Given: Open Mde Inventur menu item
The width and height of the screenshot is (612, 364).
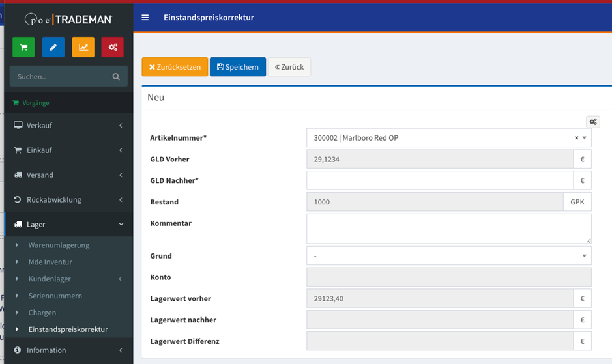Looking at the screenshot, I should click(x=50, y=262).
